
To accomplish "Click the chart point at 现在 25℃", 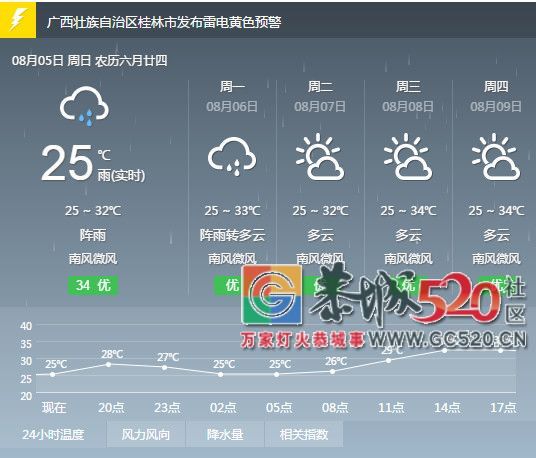I will [52, 374].
